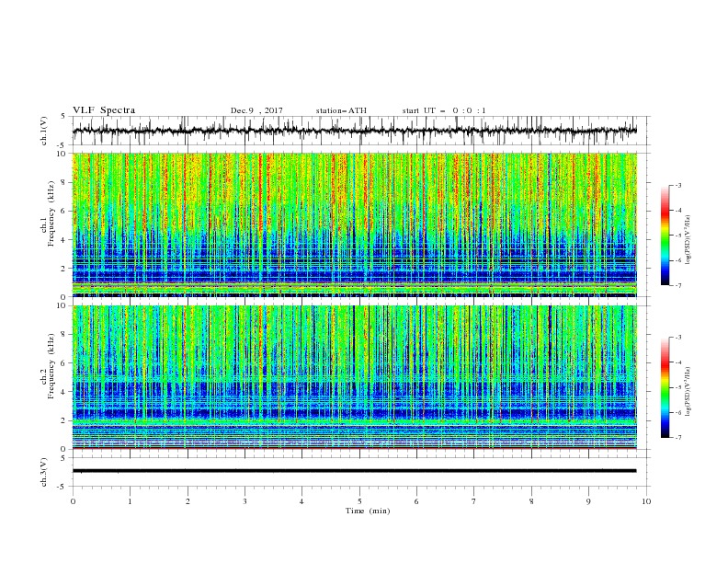Click the ch.2 "Frequency (kHz)" axis label
Screen dimensions: 728x563
[x=51, y=366]
